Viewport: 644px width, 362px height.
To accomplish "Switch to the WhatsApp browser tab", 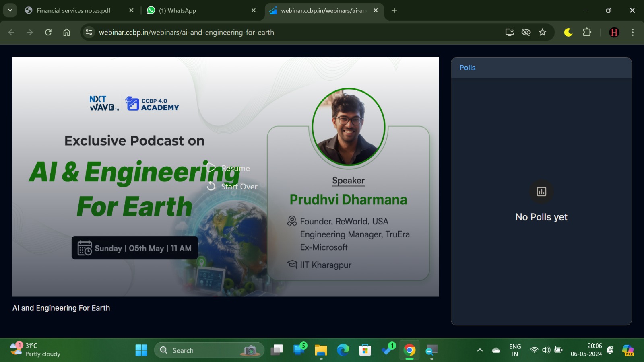I will tap(177, 10).
